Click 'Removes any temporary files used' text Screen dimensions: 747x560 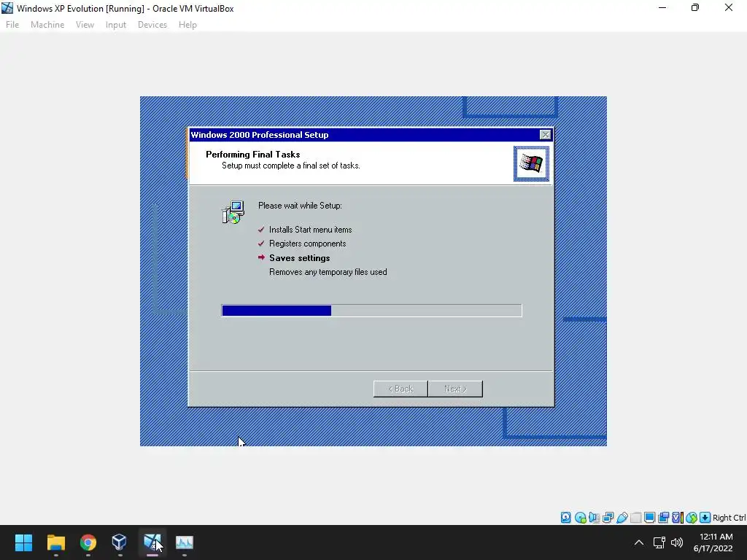pyautogui.click(x=328, y=272)
